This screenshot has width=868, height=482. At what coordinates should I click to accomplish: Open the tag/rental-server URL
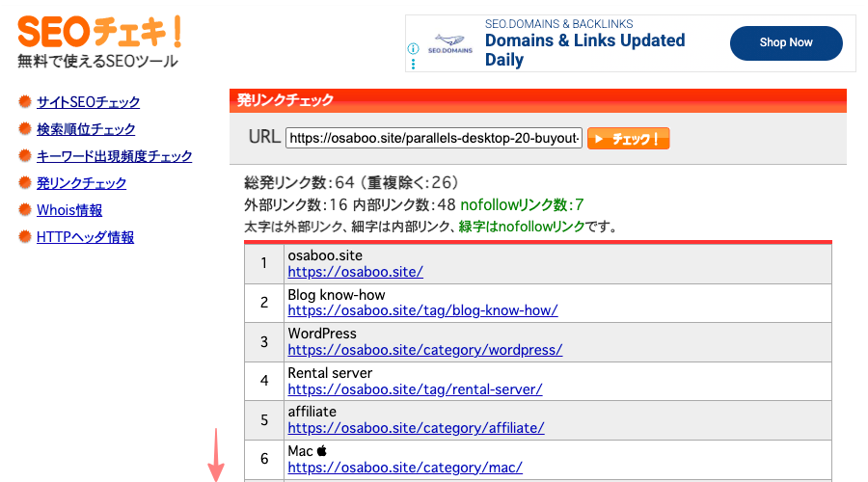[415, 389]
